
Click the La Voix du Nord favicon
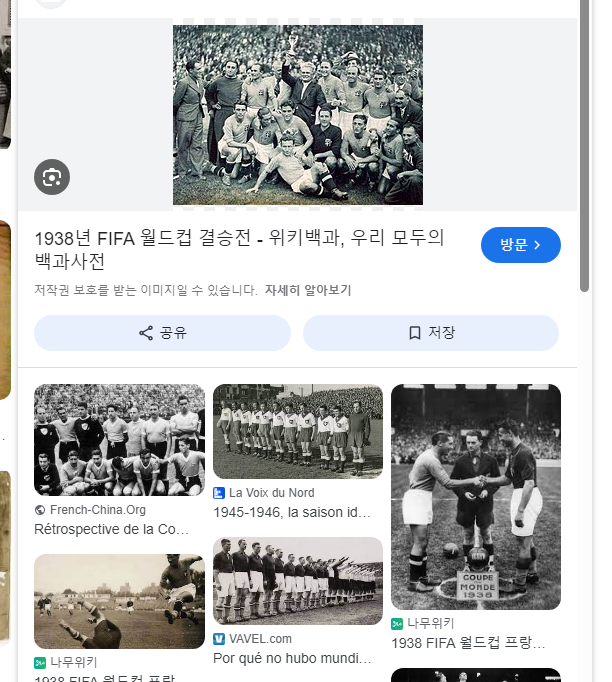219,493
